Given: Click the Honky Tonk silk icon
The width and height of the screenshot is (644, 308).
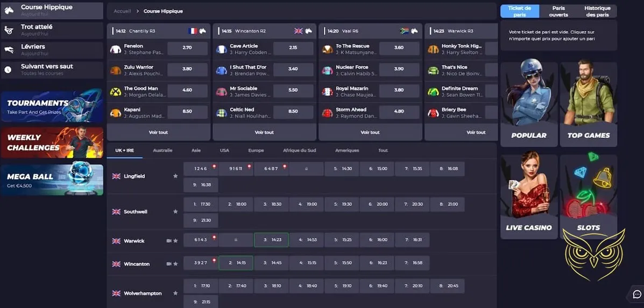Looking at the screenshot, I should tap(433, 50).
